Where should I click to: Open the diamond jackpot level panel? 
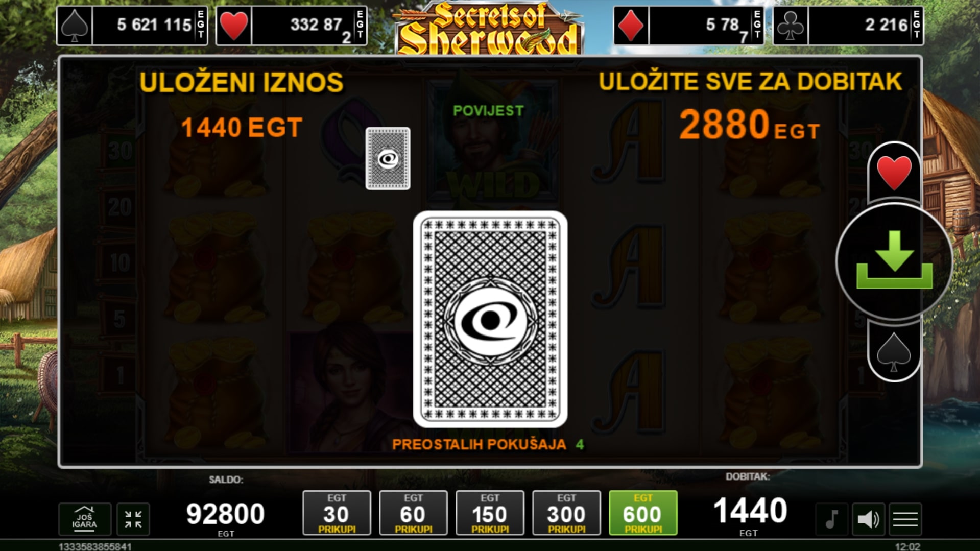(x=689, y=25)
